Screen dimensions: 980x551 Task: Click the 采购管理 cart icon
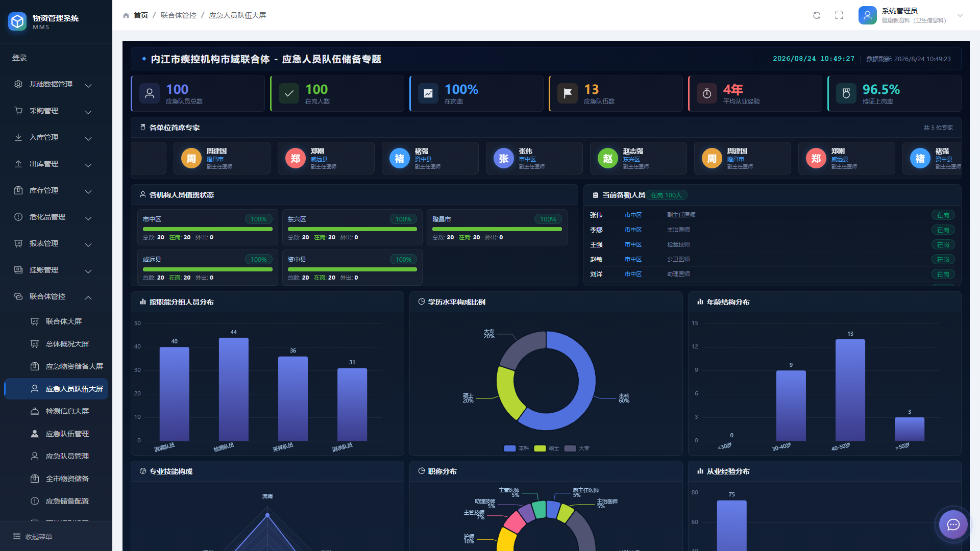coord(18,111)
